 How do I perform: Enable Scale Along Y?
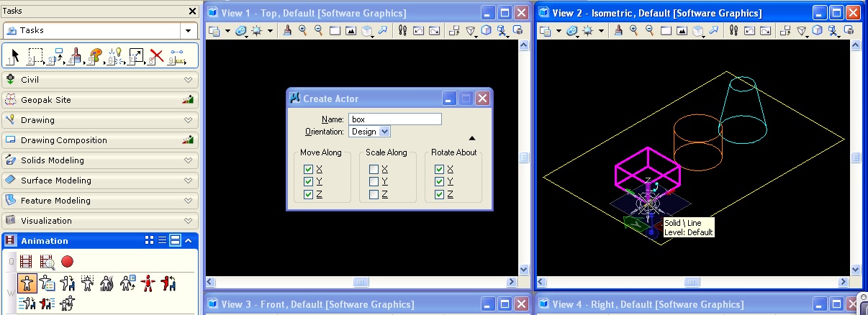374,182
